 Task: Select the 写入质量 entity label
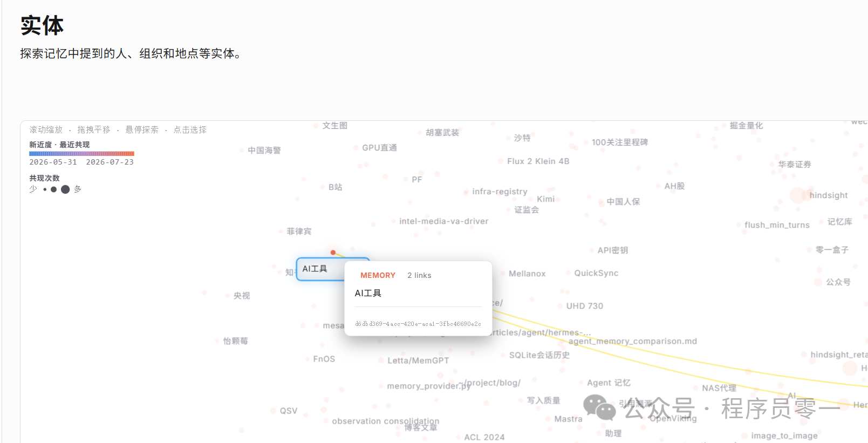543,400
